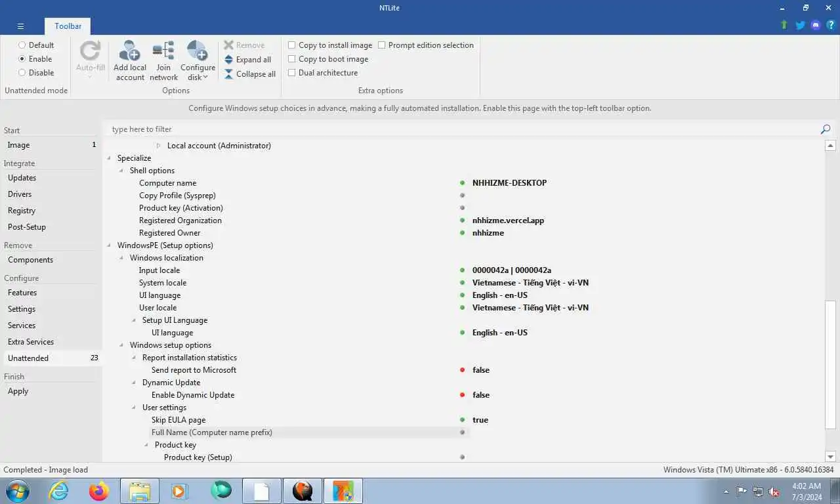Screen dimensions: 840x504
Task: Open the Post-Setup sidebar page
Action: (x=51, y=227)
